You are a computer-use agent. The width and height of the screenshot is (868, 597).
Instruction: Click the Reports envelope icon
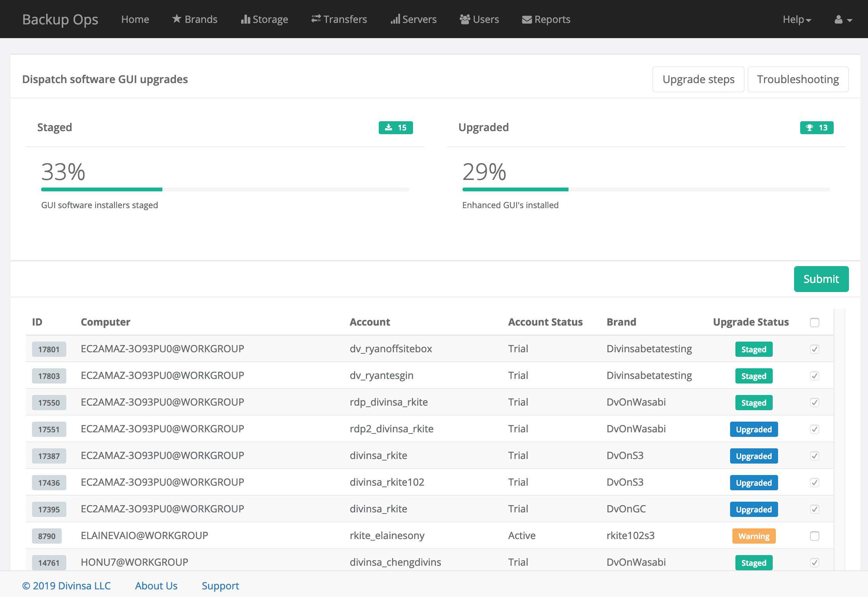pos(527,19)
